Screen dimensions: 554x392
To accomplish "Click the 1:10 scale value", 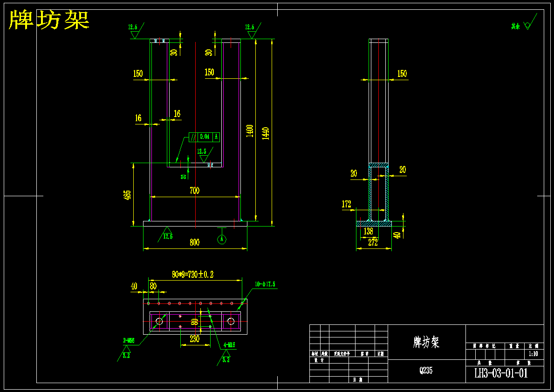I will coord(533,354).
